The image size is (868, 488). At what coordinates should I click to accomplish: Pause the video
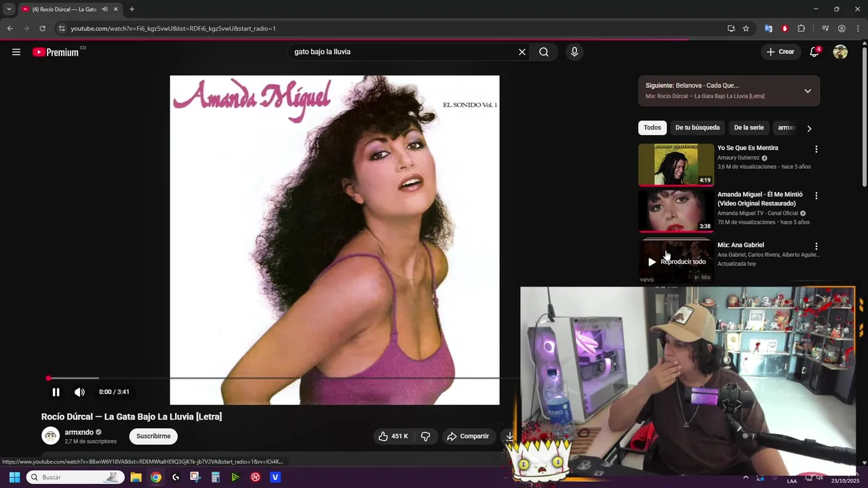[x=56, y=392]
